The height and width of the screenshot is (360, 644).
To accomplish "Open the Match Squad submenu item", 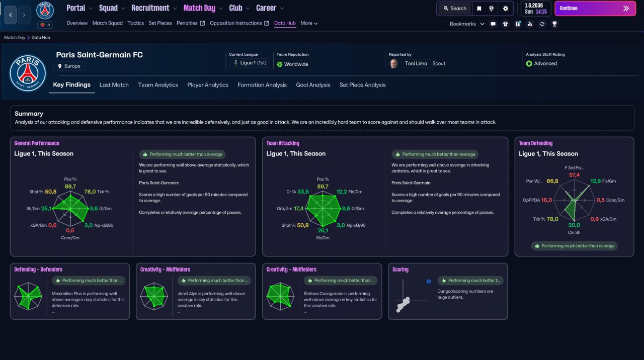I will click(108, 23).
